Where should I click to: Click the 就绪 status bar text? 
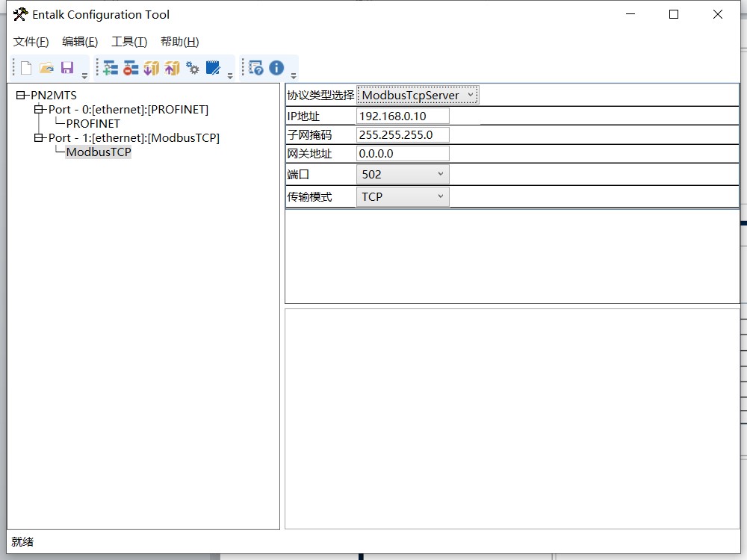(x=22, y=542)
